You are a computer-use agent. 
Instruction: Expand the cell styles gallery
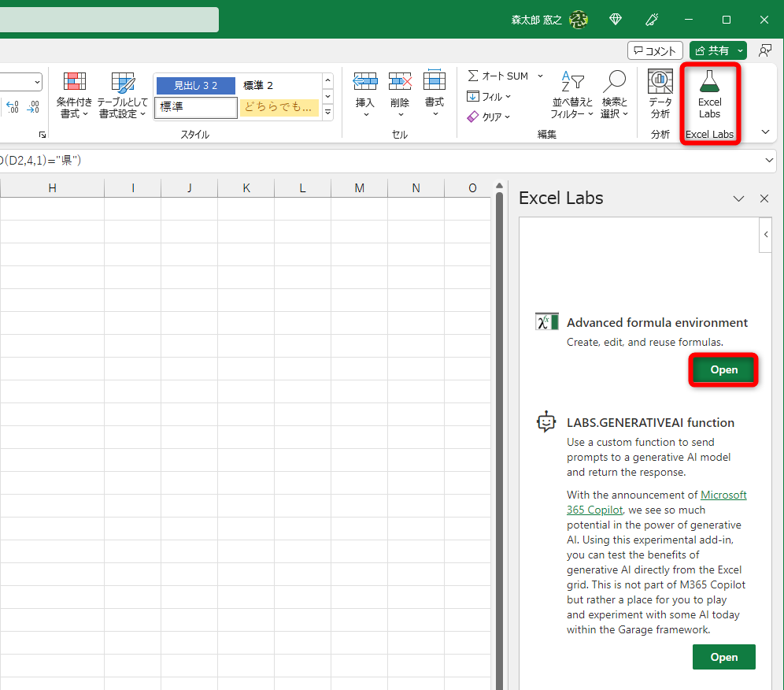click(327, 112)
